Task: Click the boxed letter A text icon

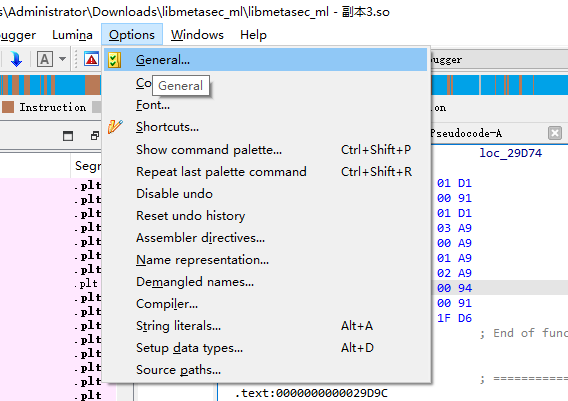Action: (x=45, y=59)
